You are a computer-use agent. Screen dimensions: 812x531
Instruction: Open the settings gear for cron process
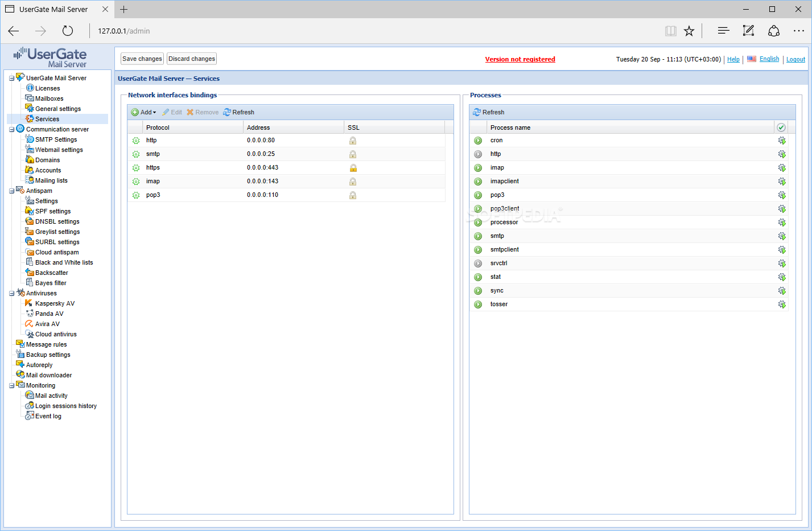click(782, 141)
